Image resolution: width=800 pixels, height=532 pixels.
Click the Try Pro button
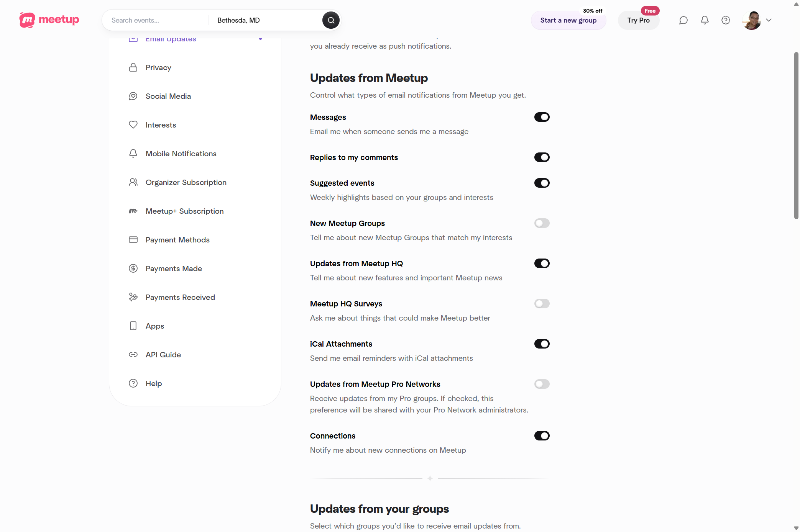pos(638,20)
